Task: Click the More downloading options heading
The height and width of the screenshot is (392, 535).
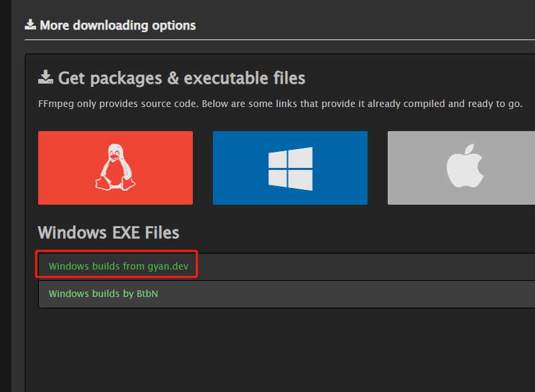Action: pyautogui.click(x=118, y=25)
